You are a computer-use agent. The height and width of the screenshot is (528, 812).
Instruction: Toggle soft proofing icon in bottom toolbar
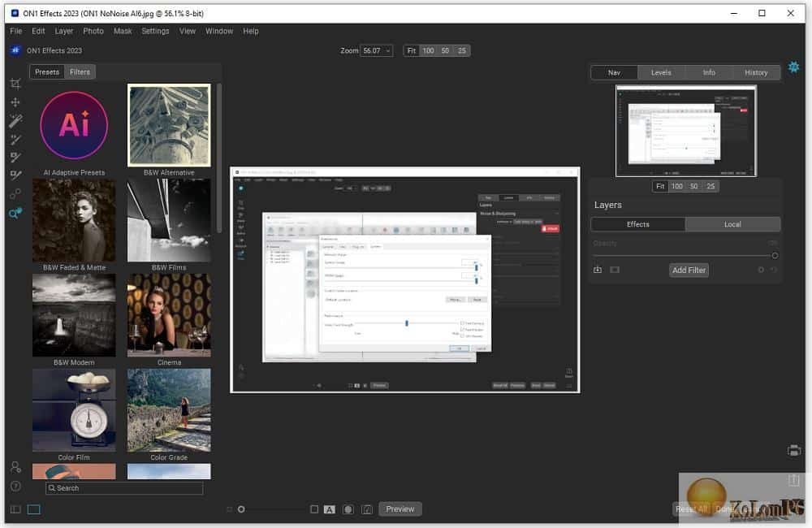[367, 509]
